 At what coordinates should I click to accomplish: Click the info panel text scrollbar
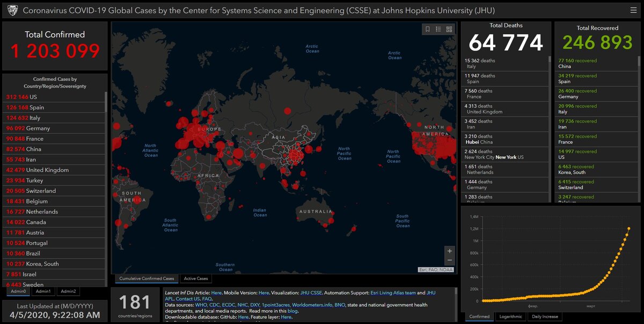click(457, 291)
